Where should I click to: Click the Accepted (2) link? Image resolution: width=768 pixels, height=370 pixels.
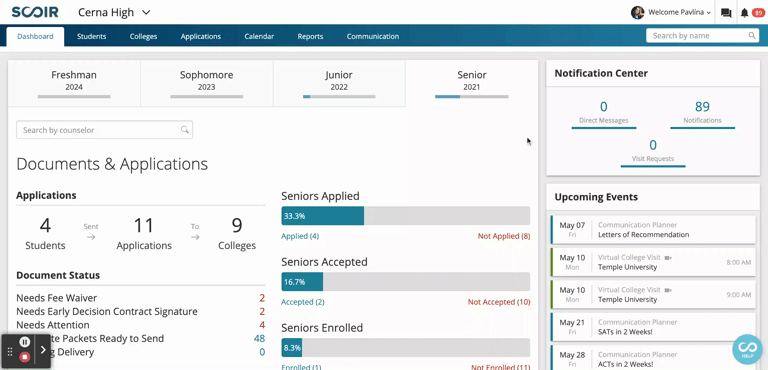303,302
